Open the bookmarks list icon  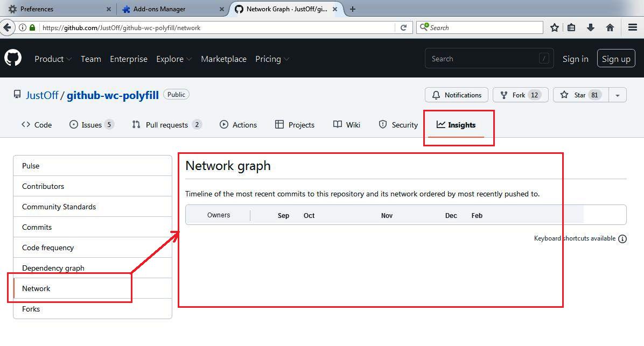point(571,27)
